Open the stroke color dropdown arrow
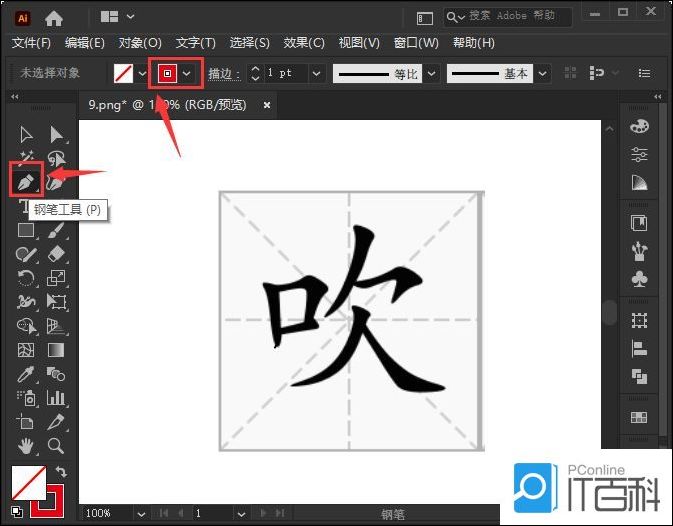Viewport: 673px width, 526px height. tap(187, 74)
